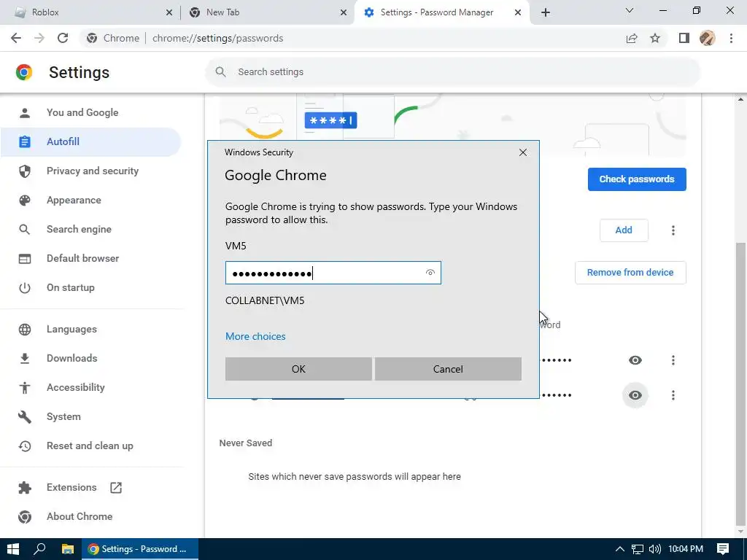Share this page icon in address bar

632,38
